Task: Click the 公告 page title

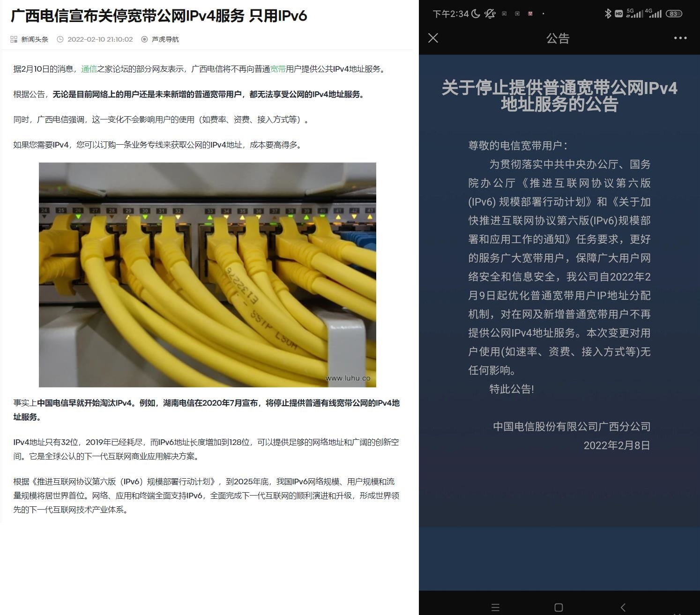Action: click(x=558, y=38)
